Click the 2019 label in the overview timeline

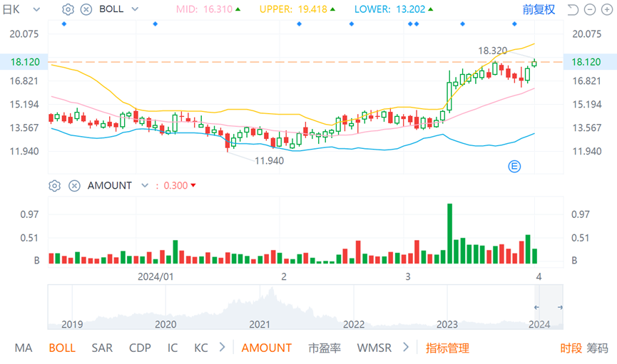[x=72, y=324]
